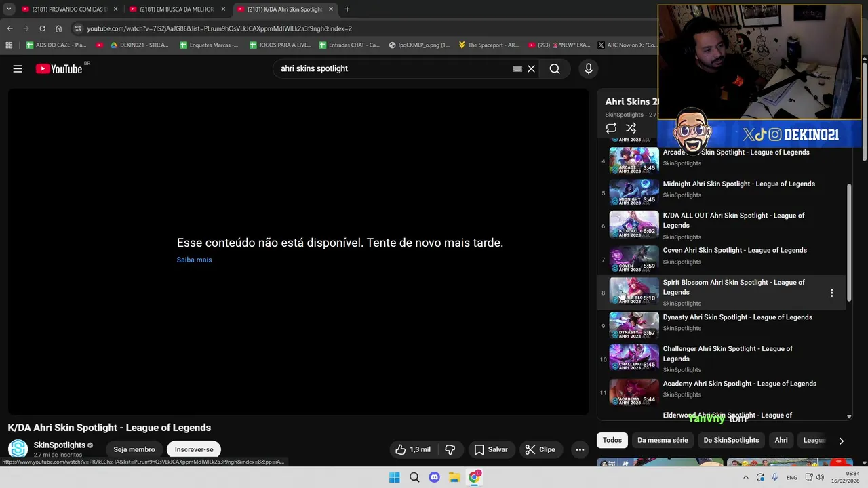Toggle playlist loop
868x488 pixels.
[611, 128]
